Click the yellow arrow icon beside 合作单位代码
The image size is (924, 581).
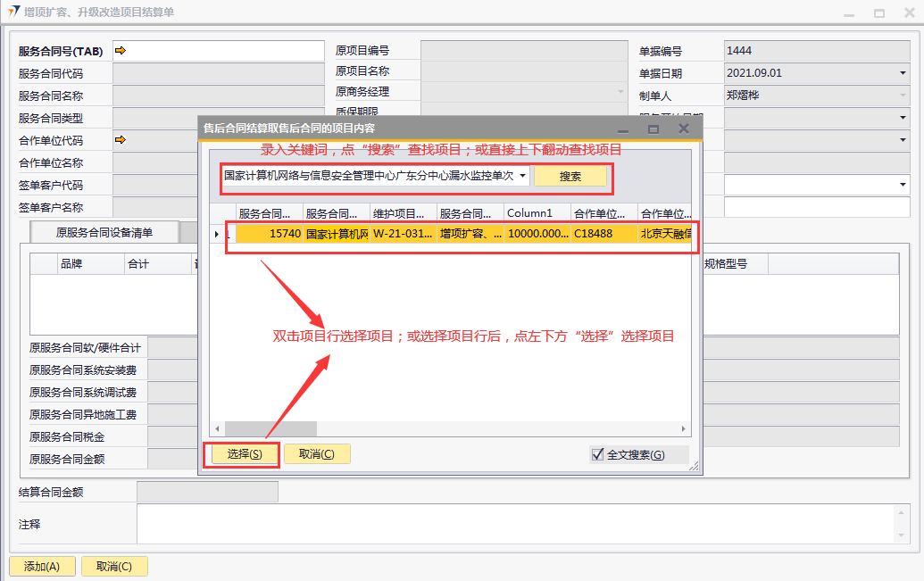121,140
